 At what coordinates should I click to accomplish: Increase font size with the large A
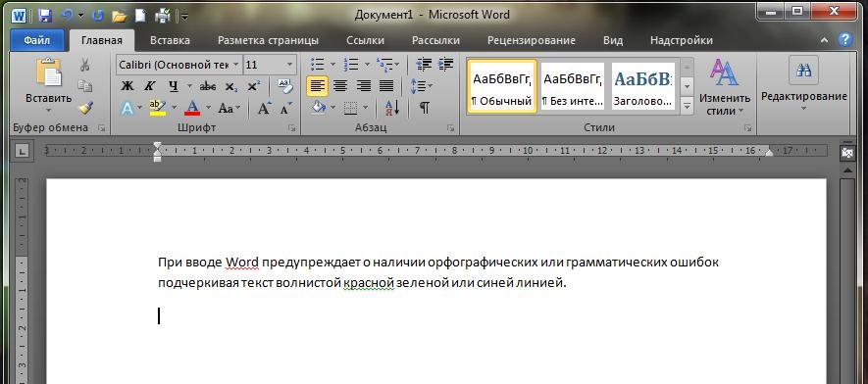pyautogui.click(x=264, y=109)
